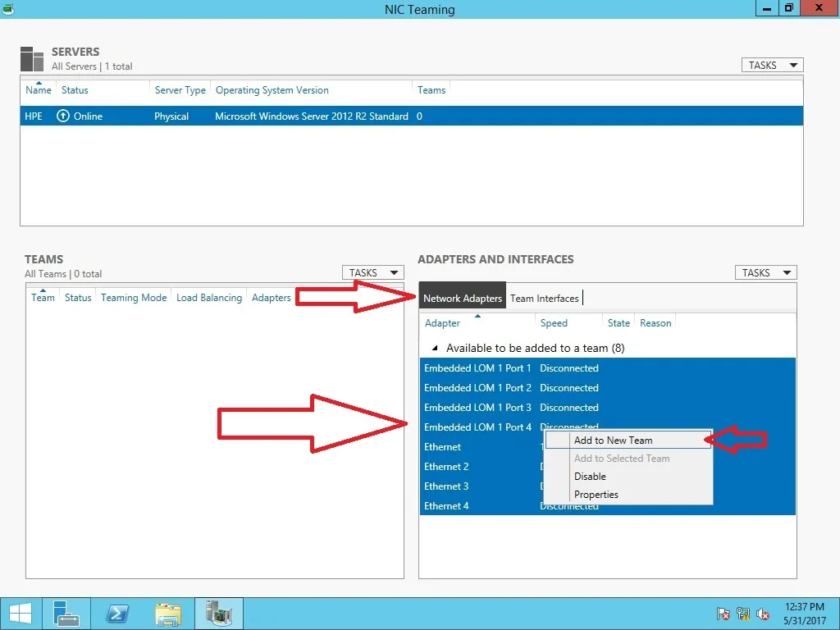Click the Action Center flag tray icon
Image resolution: width=840 pixels, height=630 pixels.
[724, 614]
